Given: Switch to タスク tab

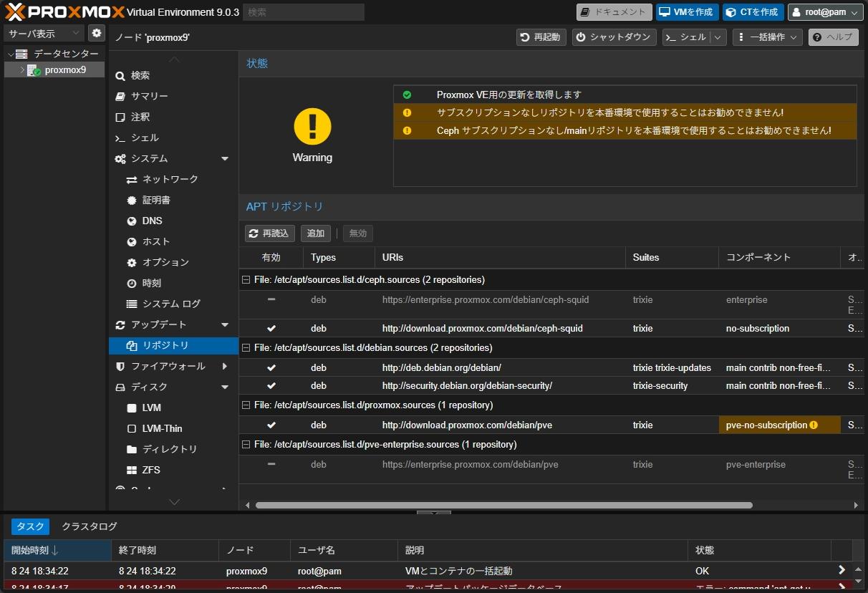Looking at the screenshot, I should (x=30, y=526).
